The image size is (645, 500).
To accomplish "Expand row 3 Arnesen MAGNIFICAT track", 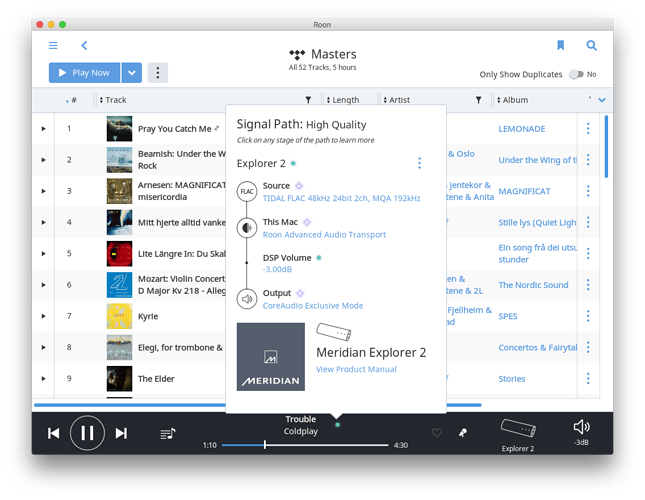I will 43,191.
